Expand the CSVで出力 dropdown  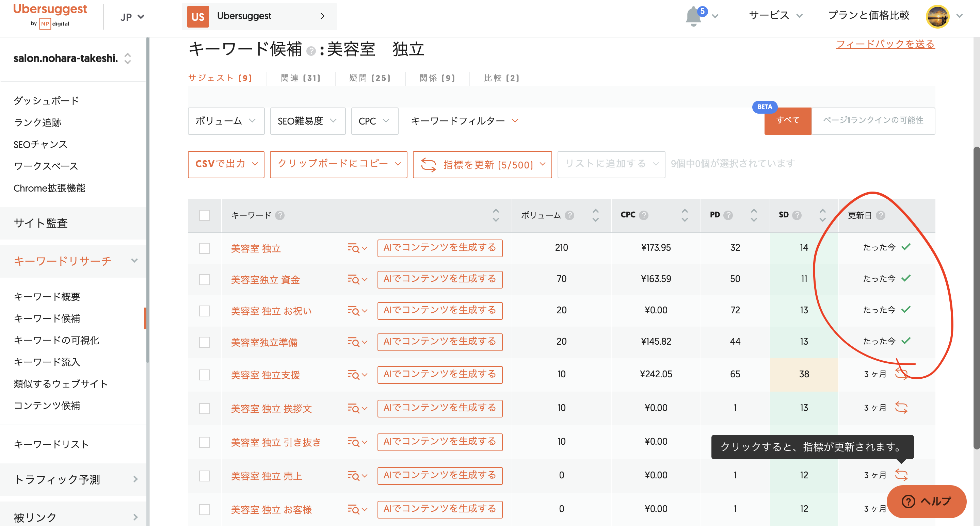click(226, 164)
